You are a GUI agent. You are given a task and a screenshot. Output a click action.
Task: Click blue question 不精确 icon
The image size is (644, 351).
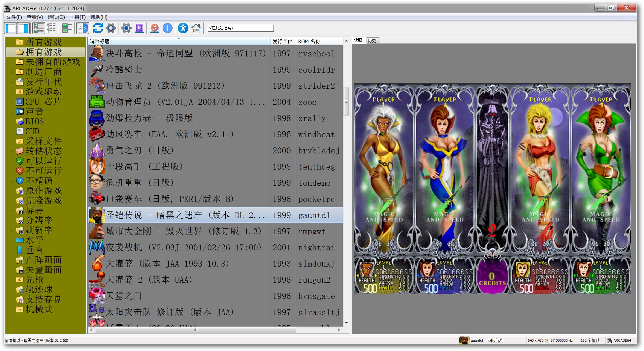(20, 181)
